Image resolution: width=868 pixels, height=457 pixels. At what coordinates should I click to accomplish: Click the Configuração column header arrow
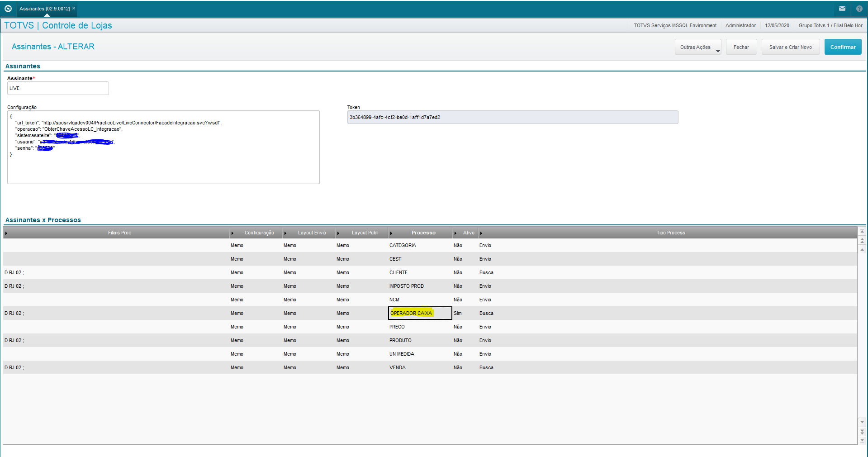coord(232,233)
